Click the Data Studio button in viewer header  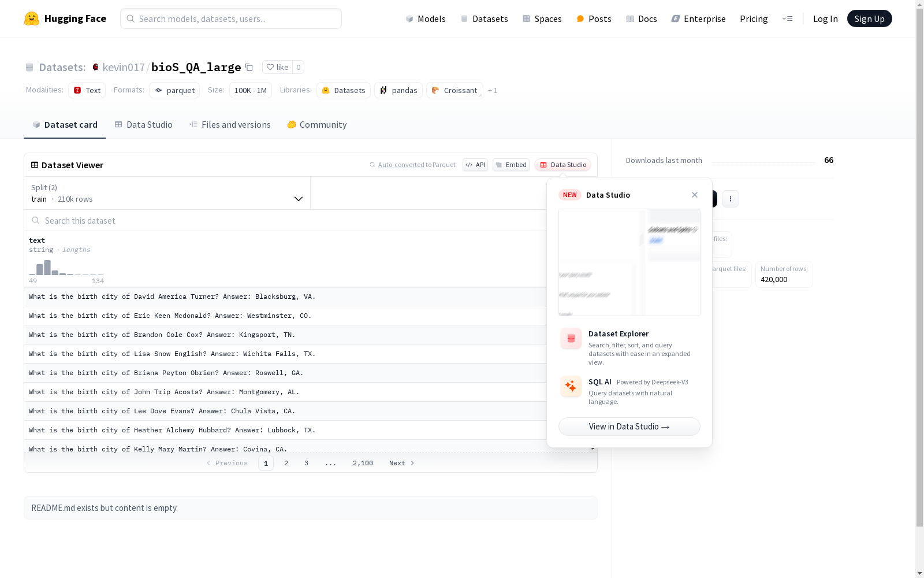click(563, 165)
